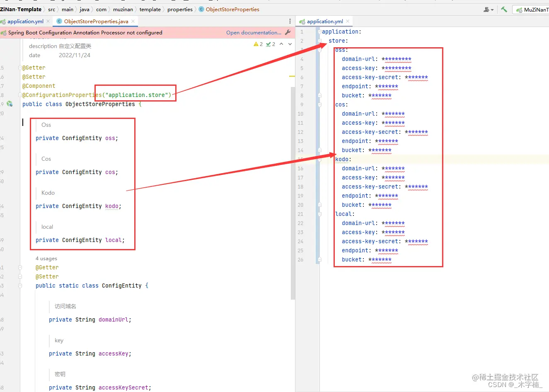Viewport: 549px width, 392px height.
Task: Go to previous highlighted error arrow
Action: tap(281, 44)
